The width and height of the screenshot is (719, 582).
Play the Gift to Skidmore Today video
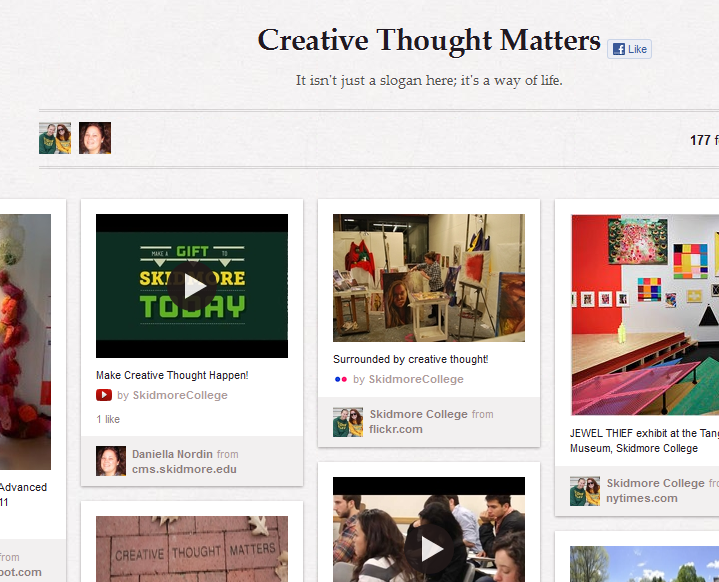(192, 286)
